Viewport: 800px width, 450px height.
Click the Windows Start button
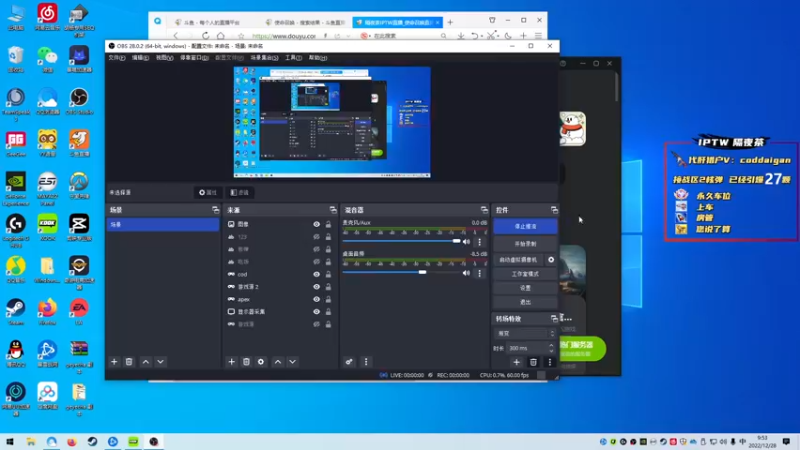10,441
